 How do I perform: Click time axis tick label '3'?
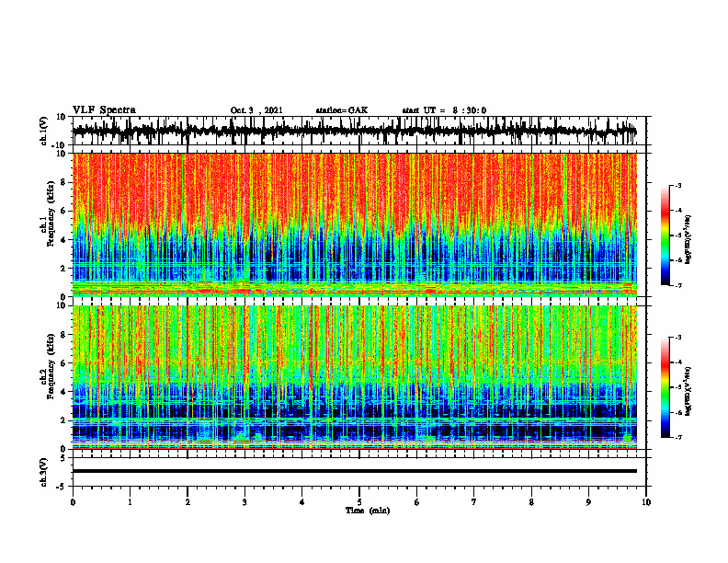[x=245, y=502]
